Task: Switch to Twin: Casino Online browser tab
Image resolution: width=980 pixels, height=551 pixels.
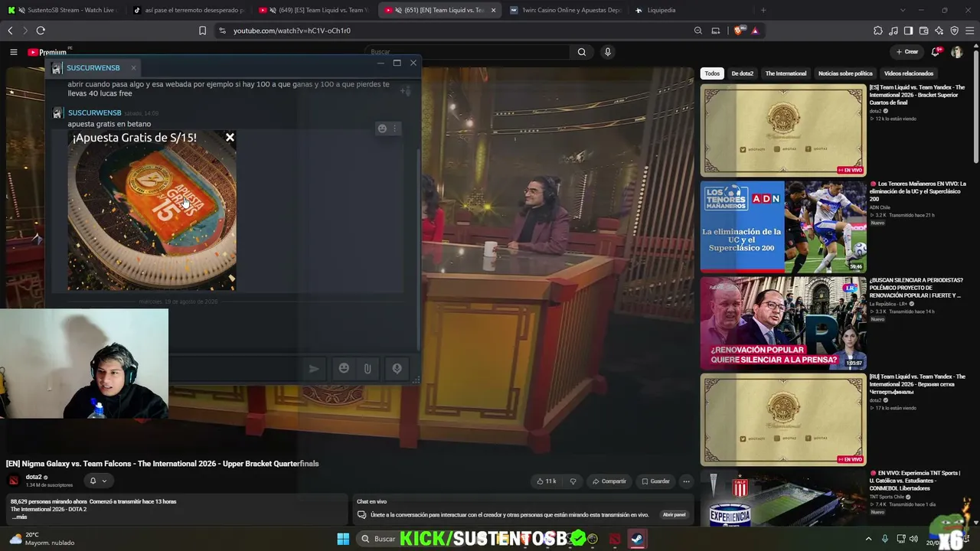Action: [x=567, y=10]
